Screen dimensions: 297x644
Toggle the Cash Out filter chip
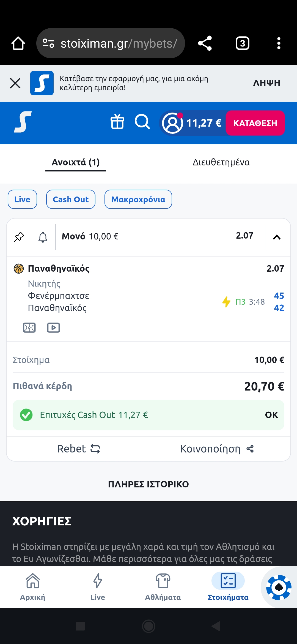tap(71, 199)
